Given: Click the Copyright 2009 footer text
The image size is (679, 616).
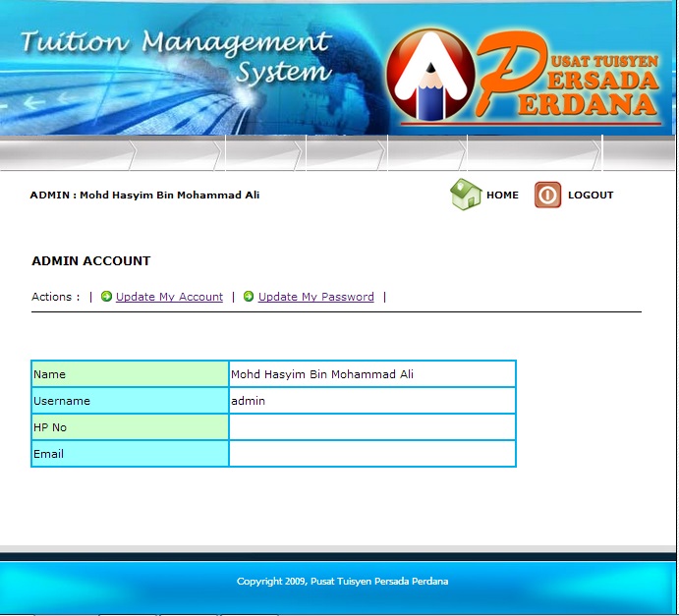Looking at the screenshot, I should (342, 582).
